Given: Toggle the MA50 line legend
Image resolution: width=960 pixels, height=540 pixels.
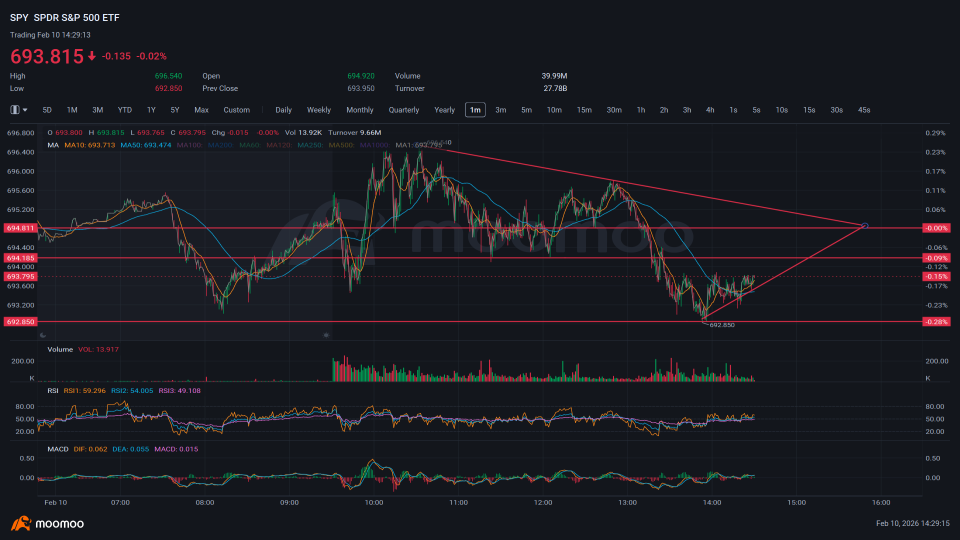Looking at the screenshot, I should [x=146, y=145].
